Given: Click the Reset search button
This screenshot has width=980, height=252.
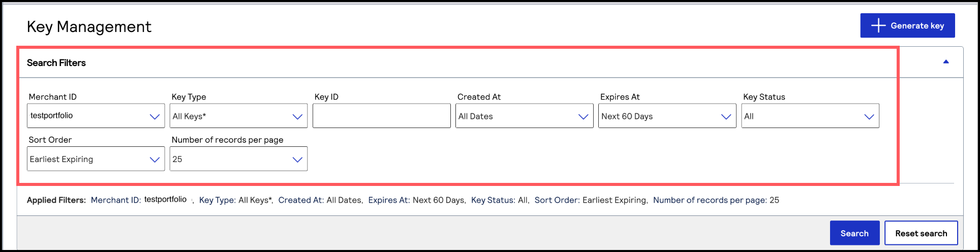Looking at the screenshot, I should (921, 233).
